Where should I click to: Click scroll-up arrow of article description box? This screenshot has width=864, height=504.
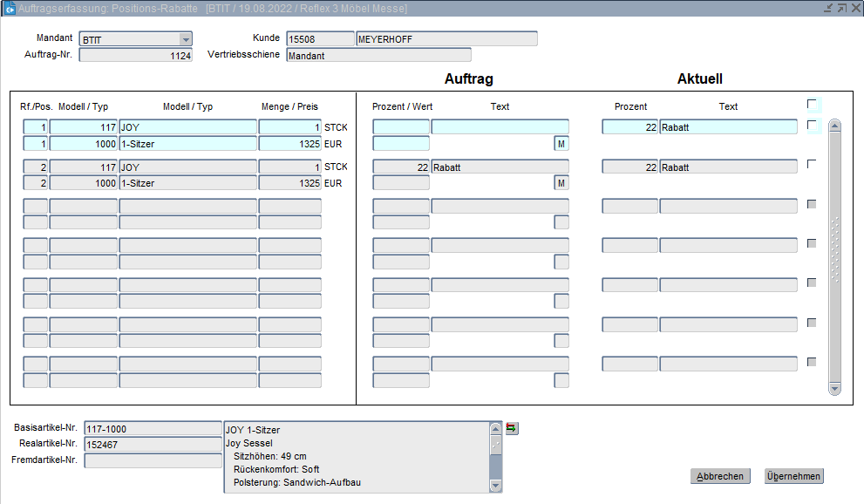click(496, 429)
